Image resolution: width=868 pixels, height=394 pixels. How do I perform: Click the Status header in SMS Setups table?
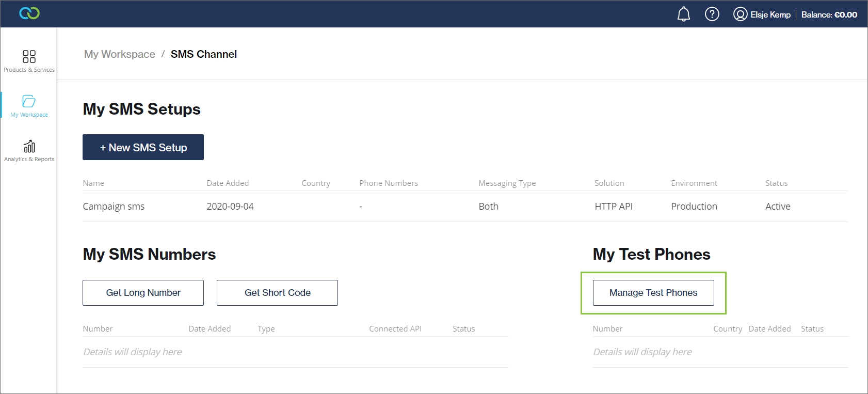(776, 183)
